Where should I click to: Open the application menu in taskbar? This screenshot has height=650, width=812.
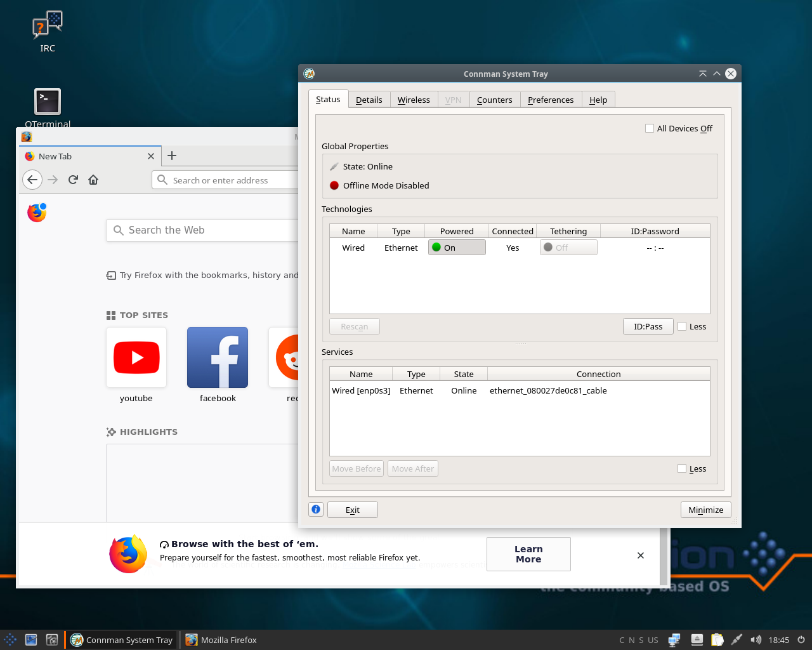click(10, 640)
